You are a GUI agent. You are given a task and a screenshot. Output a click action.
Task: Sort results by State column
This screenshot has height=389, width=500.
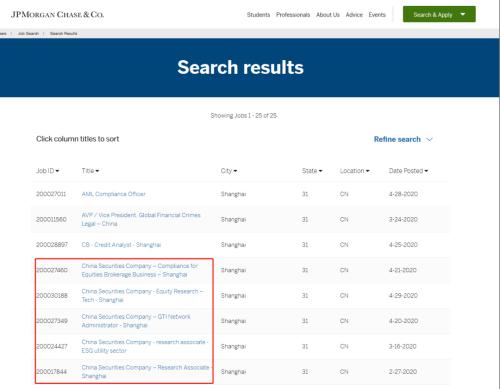312,171
